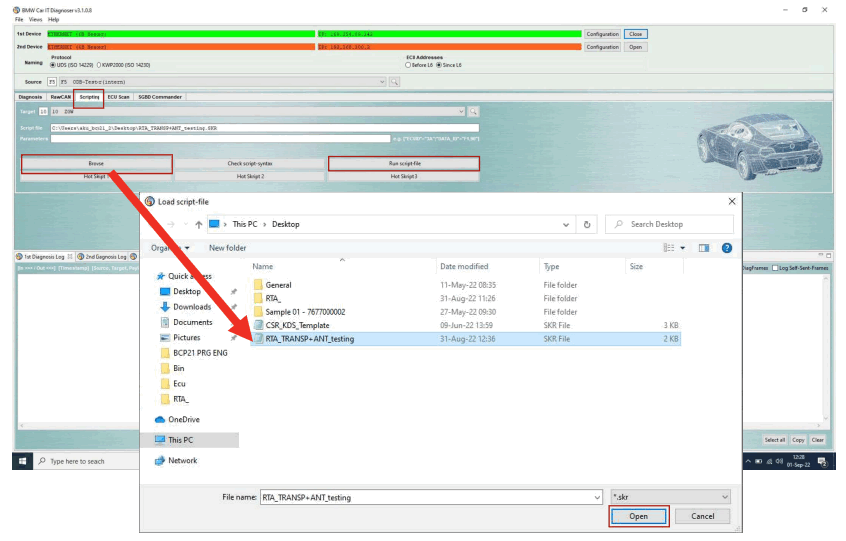Image resolution: width=846 pixels, height=541 pixels.
Task: Click Configuration button for the 1st Device
Action: point(603,34)
